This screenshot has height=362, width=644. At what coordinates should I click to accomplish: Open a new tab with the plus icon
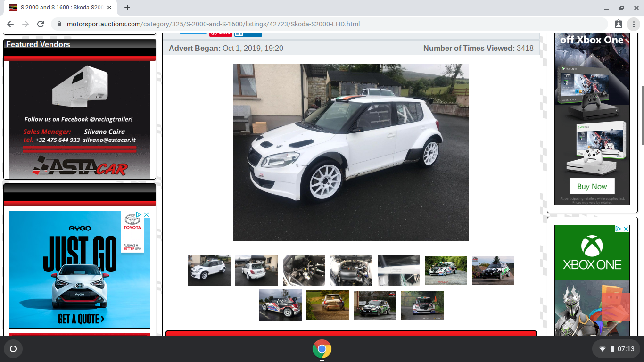point(127,8)
